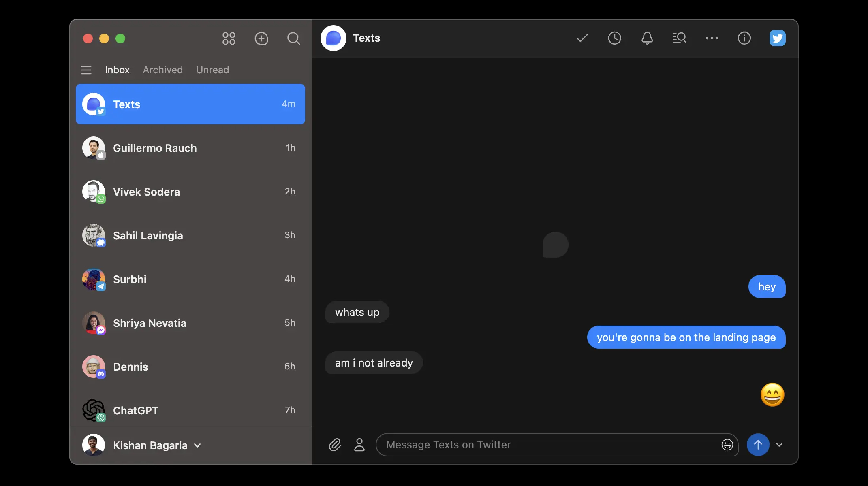Toggle the hamburger sidebar menu
868x486 pixels.
click(x=86, y=70)
